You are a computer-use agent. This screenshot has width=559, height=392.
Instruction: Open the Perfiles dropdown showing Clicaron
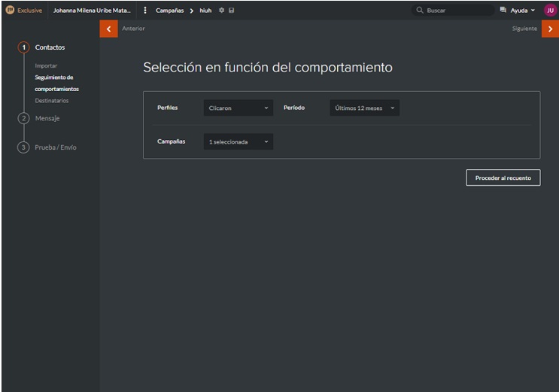pyautogui.click(x=238, y=108)
